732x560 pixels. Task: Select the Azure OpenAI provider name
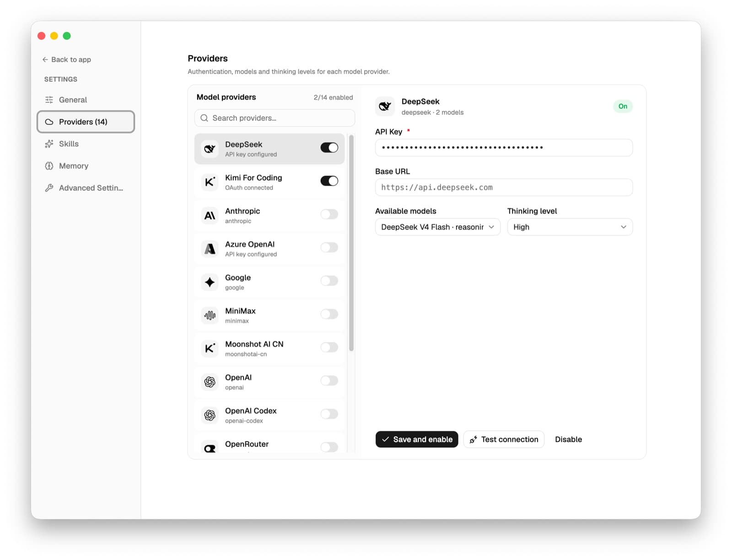tap(250, 245)
